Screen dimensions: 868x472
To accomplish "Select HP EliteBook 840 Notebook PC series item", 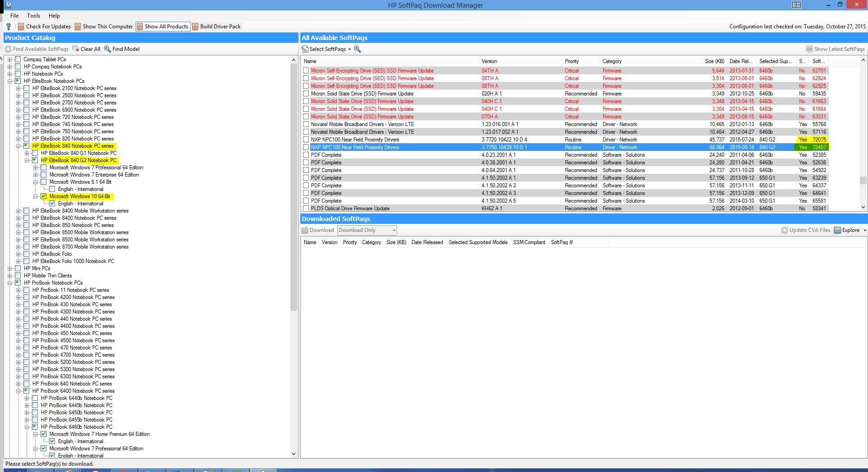I will 73,146.
